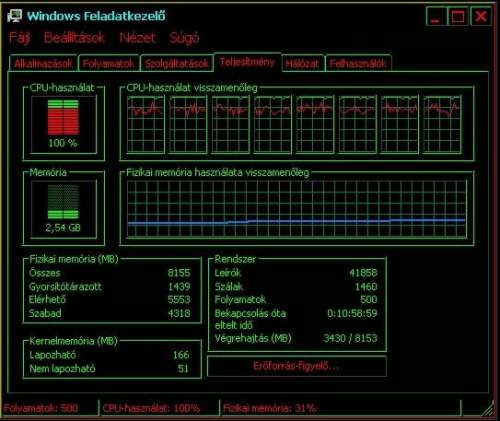Viewport: 500px width, 421px height.
Task: Click the eighth CPU core history graph
Action: [x=442, y=124]
